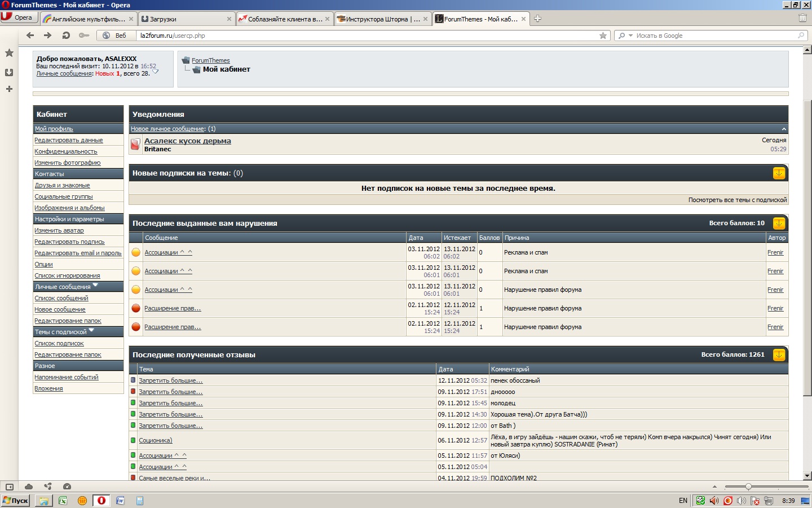Open the message 'Асалекс кусок дерьма'
Image resolution: width=812 pixels, height=508 pixels.
(x=187, y=141)
